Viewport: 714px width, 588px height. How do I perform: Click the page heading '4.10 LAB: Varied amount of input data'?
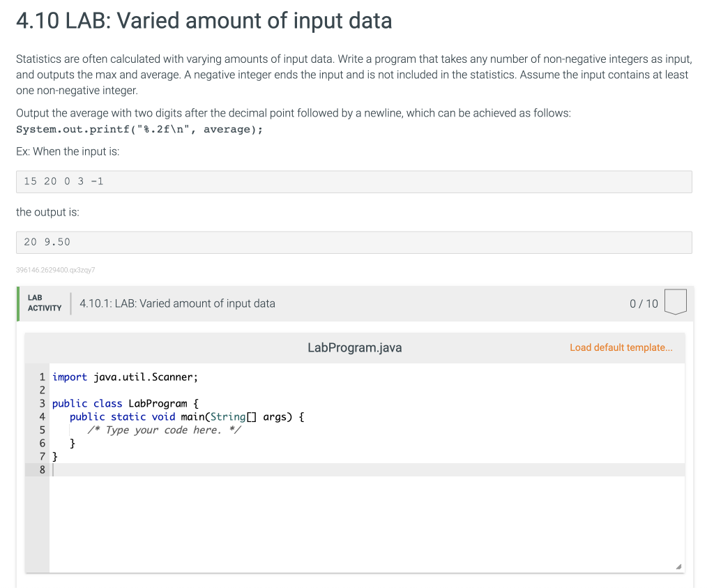click(204, 21)
